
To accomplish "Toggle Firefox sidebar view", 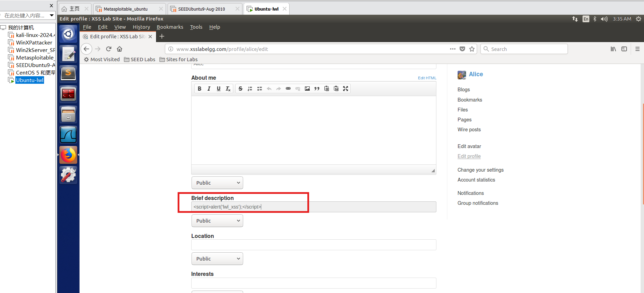I will pos(624,49).
